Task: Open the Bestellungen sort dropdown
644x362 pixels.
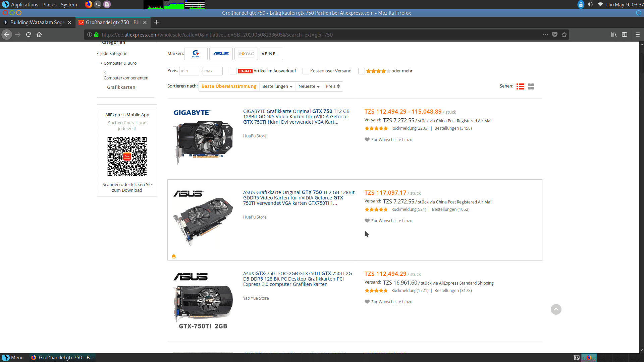Action: [277, 86]
